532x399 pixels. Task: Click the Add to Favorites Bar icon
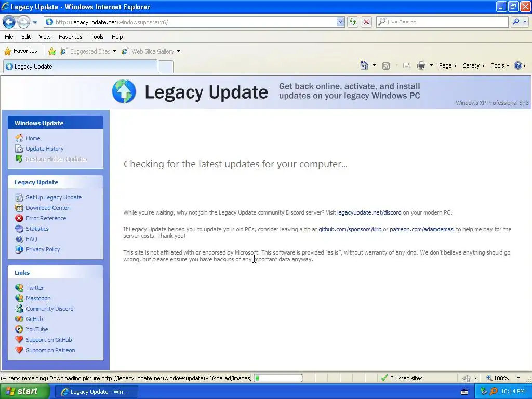[x=52, y=51]
